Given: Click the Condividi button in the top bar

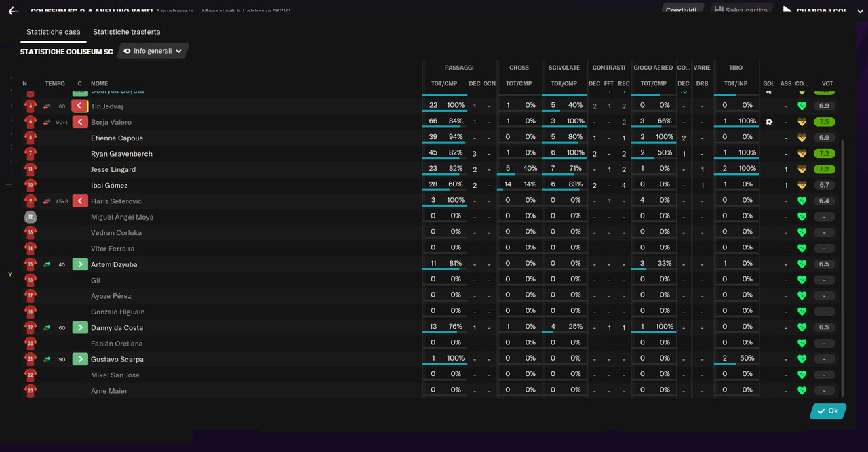Looking at the screenshot, I should click(x=681, y=10).
